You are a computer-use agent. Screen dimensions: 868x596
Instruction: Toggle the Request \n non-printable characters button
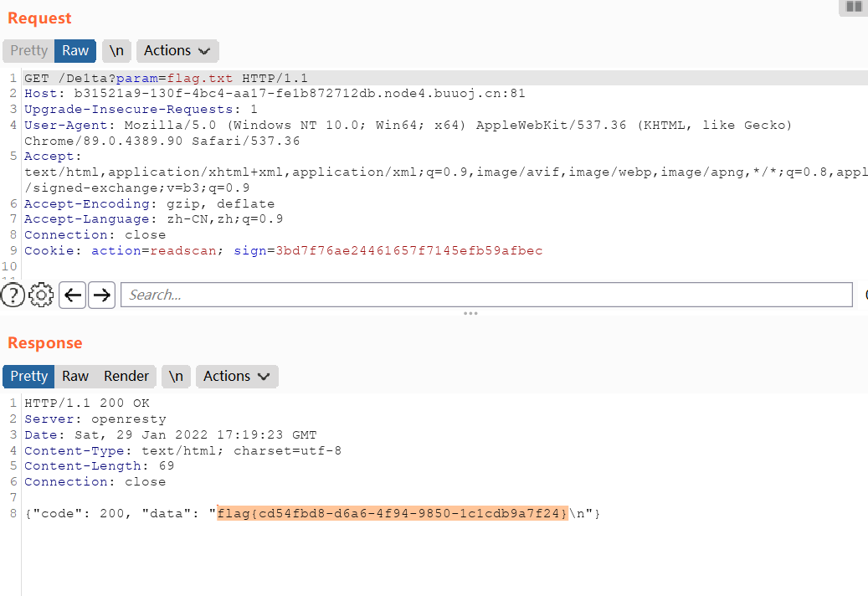[x=116, y=51]
